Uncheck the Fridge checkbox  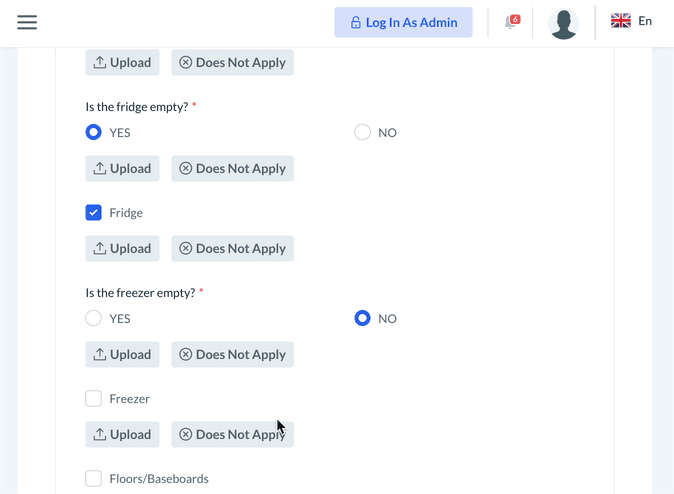94,212
